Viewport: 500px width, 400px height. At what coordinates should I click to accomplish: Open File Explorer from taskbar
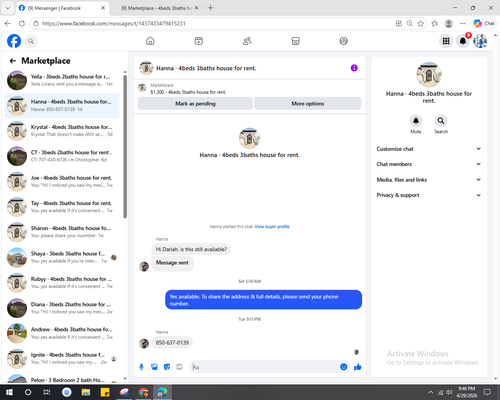[x=86, y=392]
